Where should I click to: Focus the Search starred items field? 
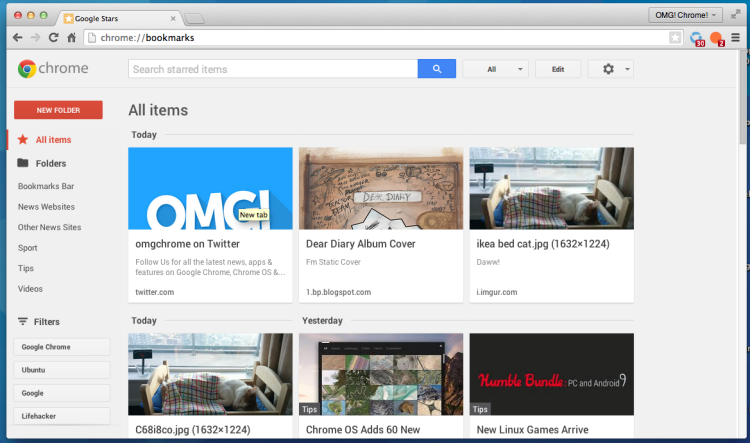pos(273,69)
